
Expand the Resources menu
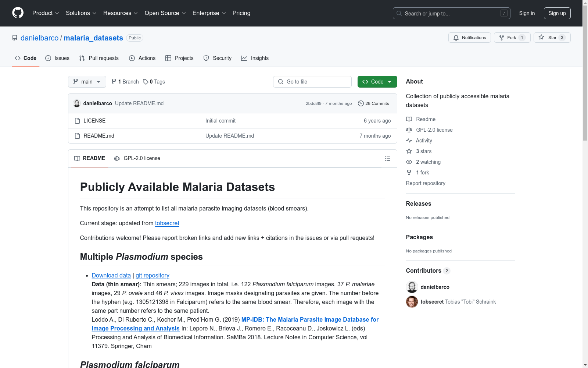[121, 13]
